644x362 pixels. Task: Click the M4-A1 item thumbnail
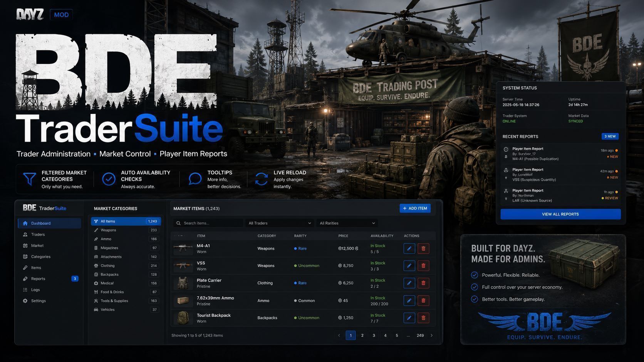[x=183, y=249]
